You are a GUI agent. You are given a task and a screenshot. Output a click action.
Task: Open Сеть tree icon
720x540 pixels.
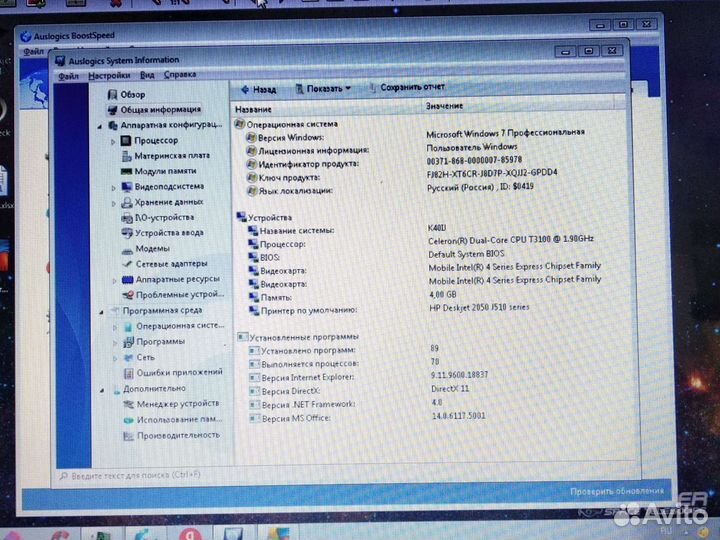pyautogui.click(x=129, y=358)
